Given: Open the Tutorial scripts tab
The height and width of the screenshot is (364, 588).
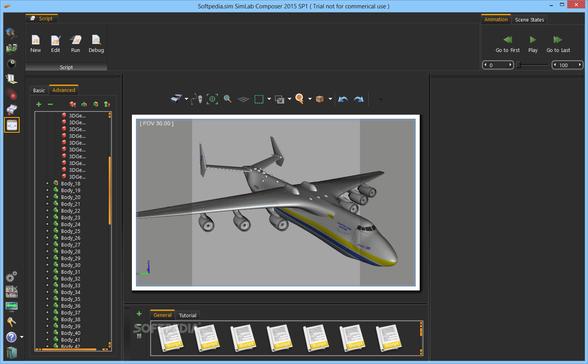Looking at the screenshot, I should (x=187, y=315).
